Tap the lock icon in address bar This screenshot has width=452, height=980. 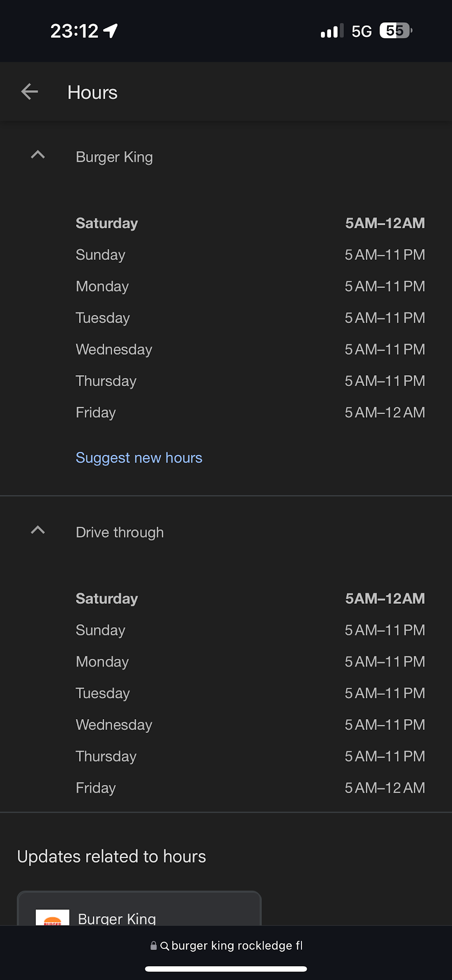click(x=154, y=946)
